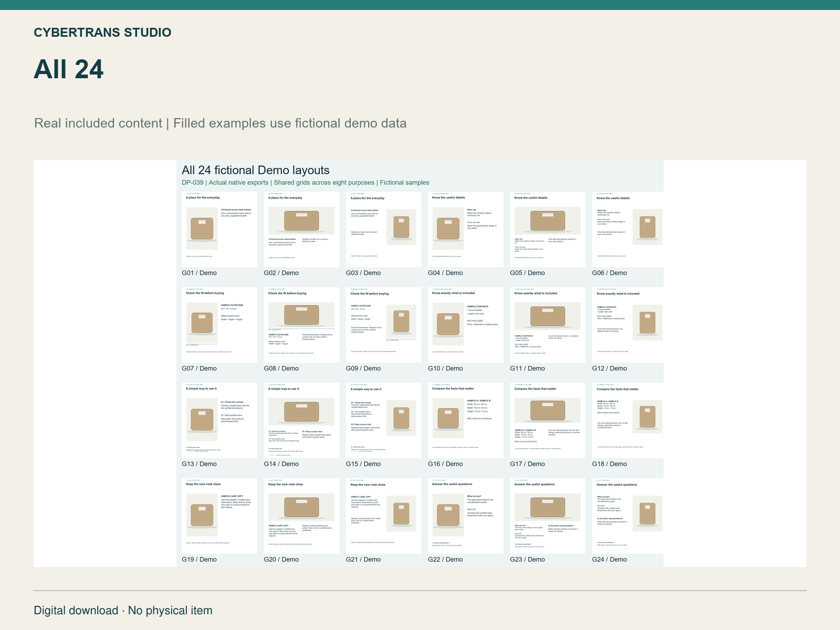The width and height of the screenshot is (840, 630).
Task: Select the G08 / Demo layout thumbnail
Action: (x=302, y=325)
